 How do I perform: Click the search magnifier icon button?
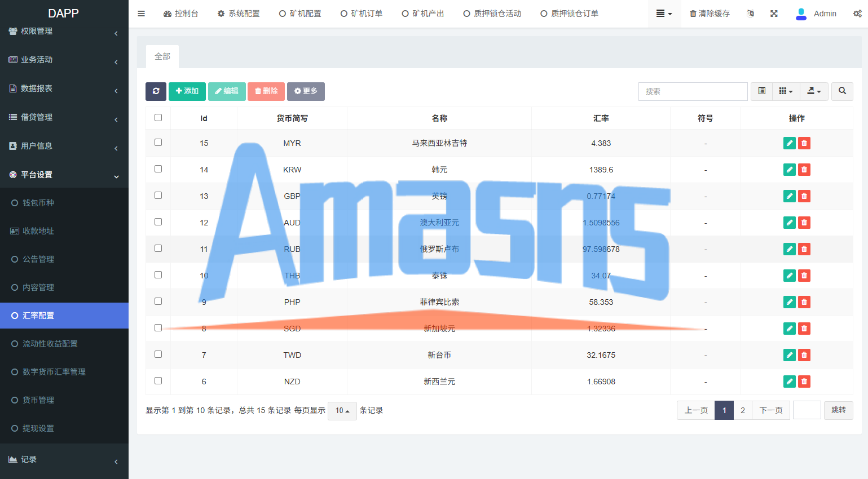click(842, 91)
